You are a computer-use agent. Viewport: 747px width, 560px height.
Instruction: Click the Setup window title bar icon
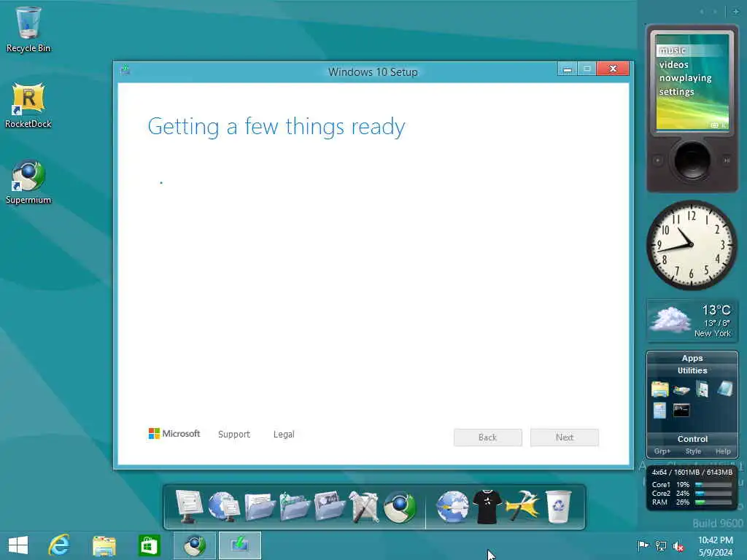pos(125,70)
